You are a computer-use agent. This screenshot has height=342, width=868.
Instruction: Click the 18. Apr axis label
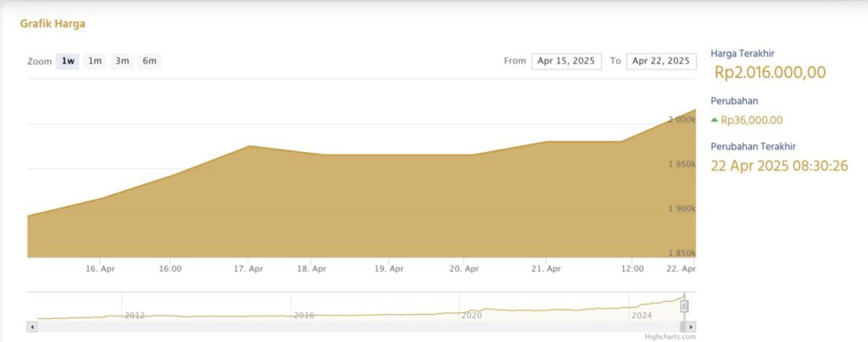[x=312, y=269]
